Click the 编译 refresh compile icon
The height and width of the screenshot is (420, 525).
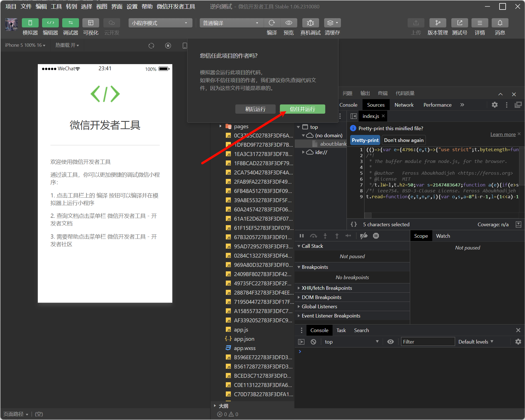[272, 23]
